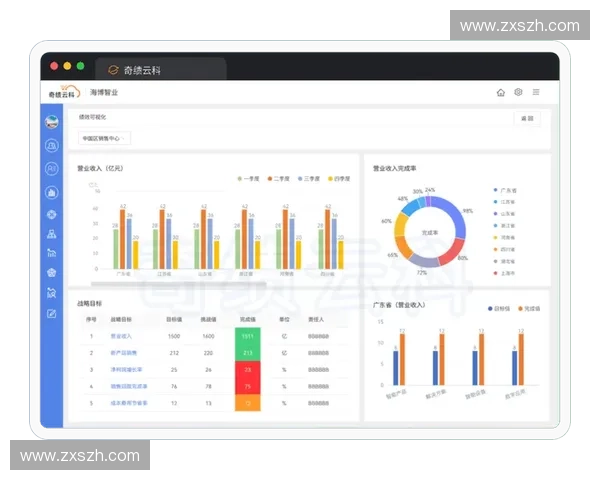Click the home icon in top bar

coord(500,92)
